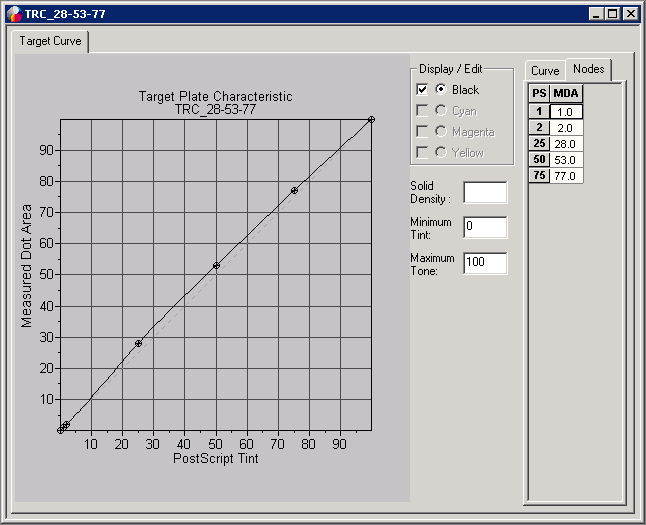Edit MDA value 1.0 for PS 1
646x525 pixels.
coord(566,112)
